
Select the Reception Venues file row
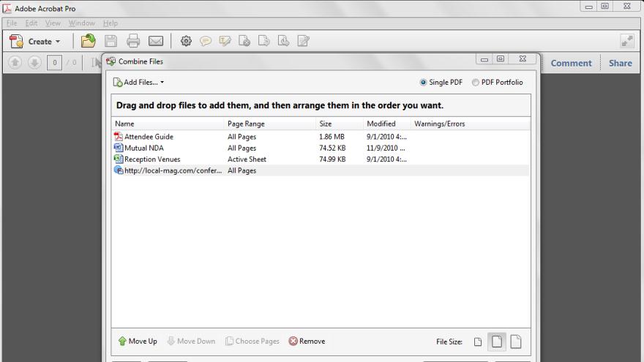click(321, 159)
